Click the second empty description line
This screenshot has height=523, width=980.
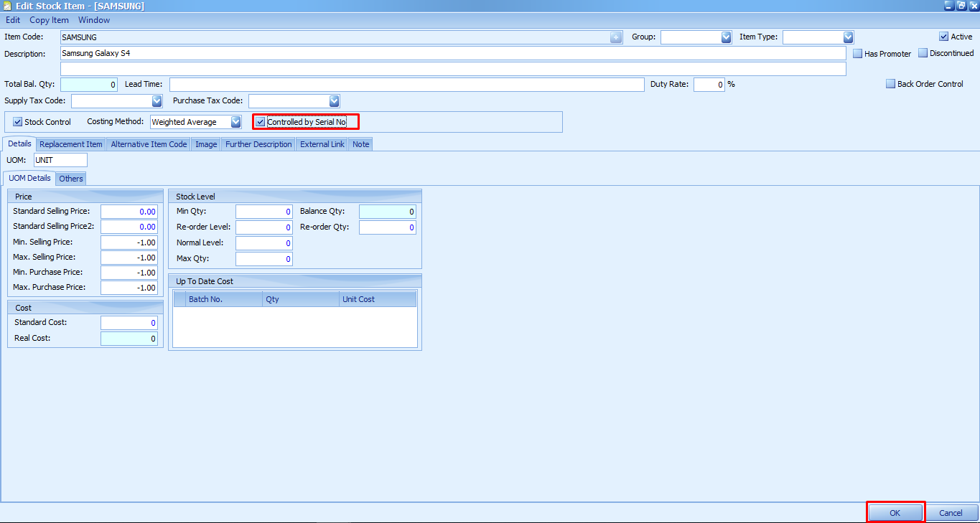[453, 69]
